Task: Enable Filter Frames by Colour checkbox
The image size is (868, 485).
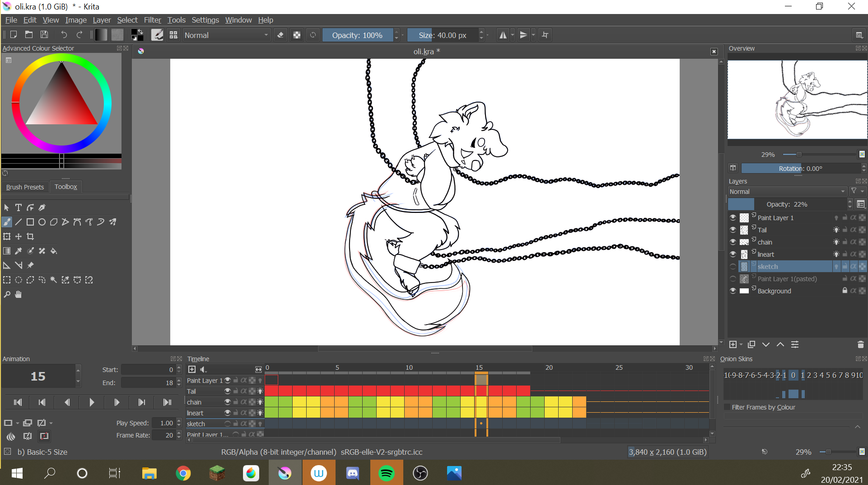Action: click(x=727, y=407)
